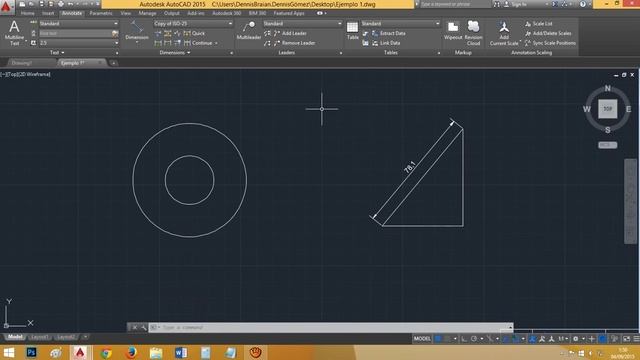Click the 78.1 dimension text
Image resolution: width=640 pixels, height=360 pixels.
tap(409, 167)
